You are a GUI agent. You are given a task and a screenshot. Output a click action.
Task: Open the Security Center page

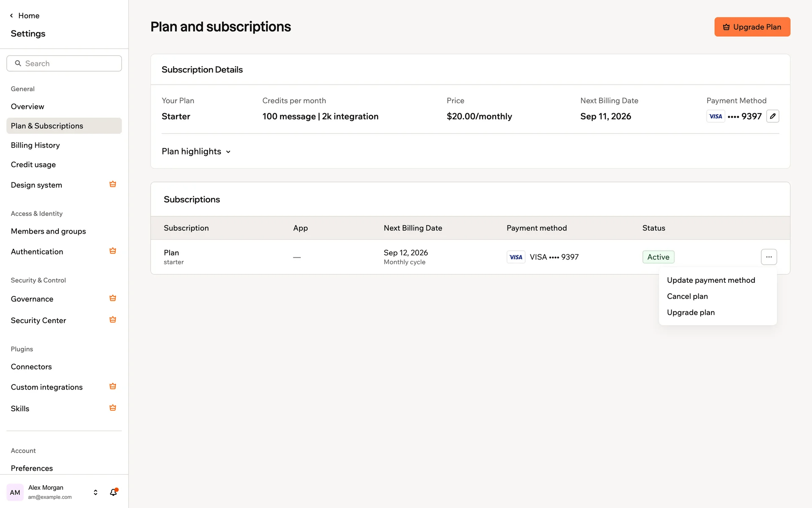[64, 320]
